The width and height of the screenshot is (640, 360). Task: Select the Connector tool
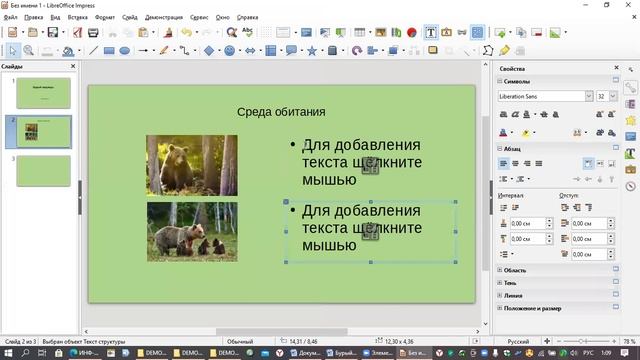(x=184, y=51)
